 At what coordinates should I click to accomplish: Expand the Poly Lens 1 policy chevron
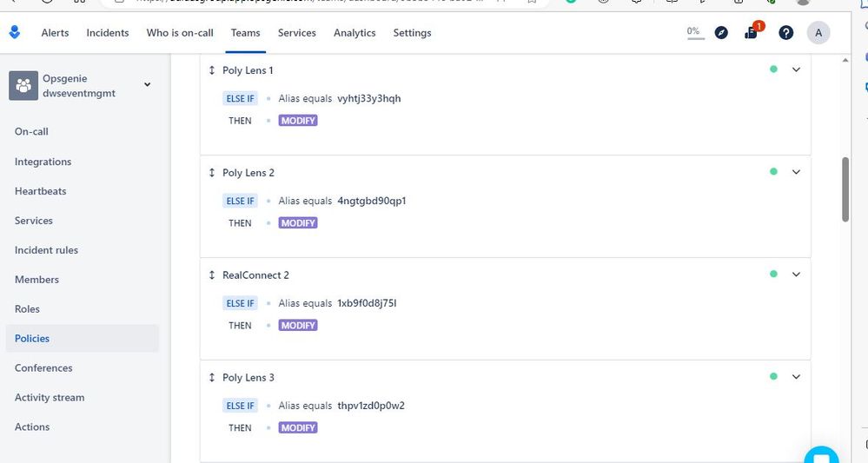(796, 69)
